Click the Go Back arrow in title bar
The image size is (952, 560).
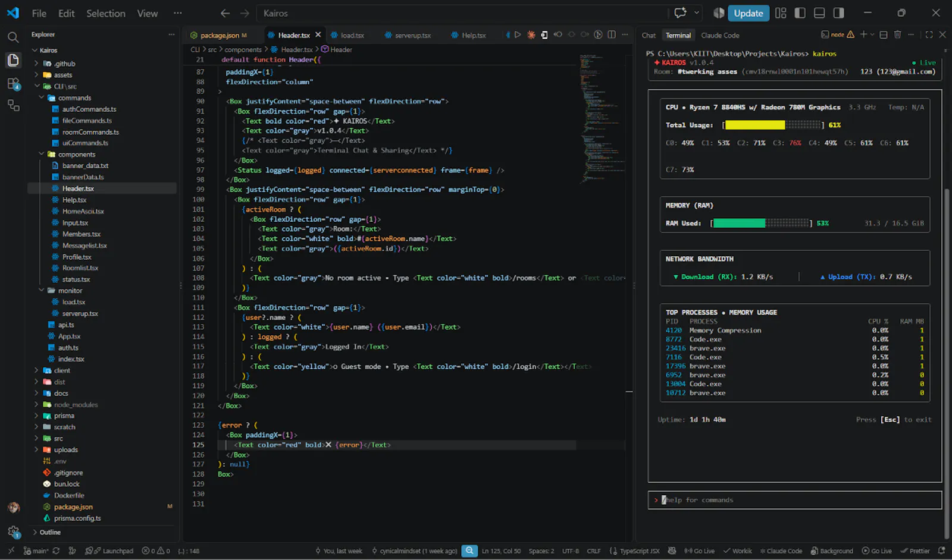225,13
